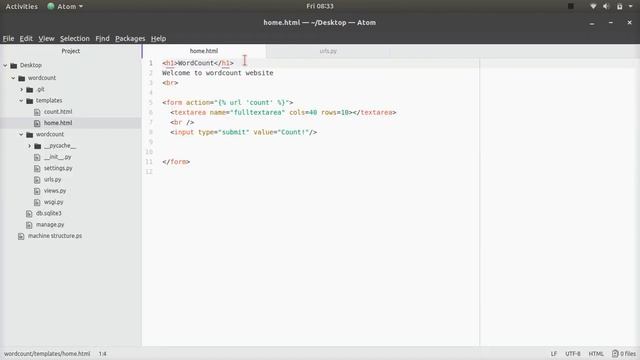Click the textarea tag code on line 6

click(x=283, y=112)
